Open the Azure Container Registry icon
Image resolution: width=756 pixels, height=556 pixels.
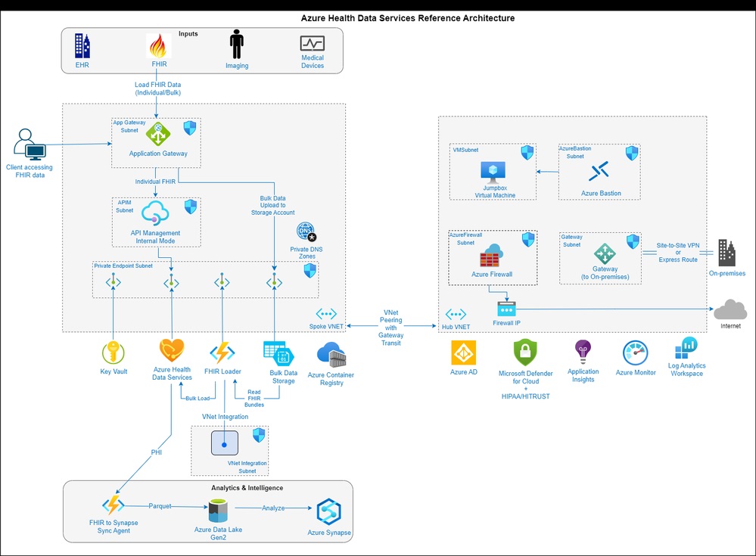pos(331,353)
